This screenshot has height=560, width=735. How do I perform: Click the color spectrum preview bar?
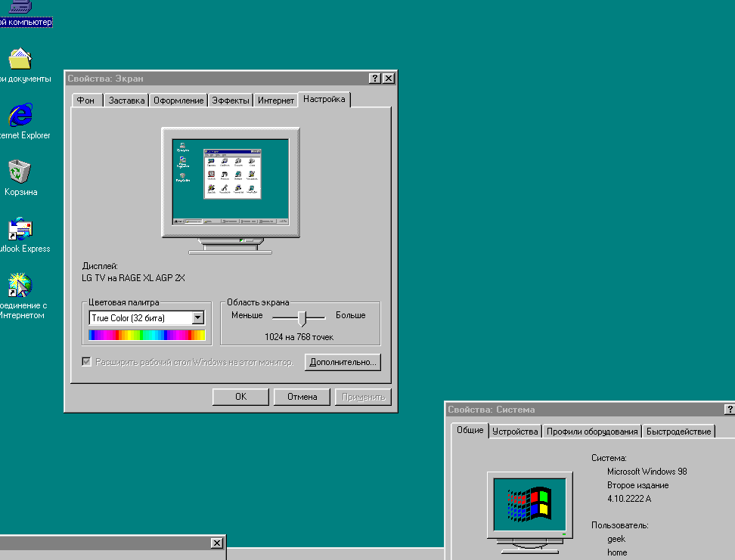tap(147, 335)
